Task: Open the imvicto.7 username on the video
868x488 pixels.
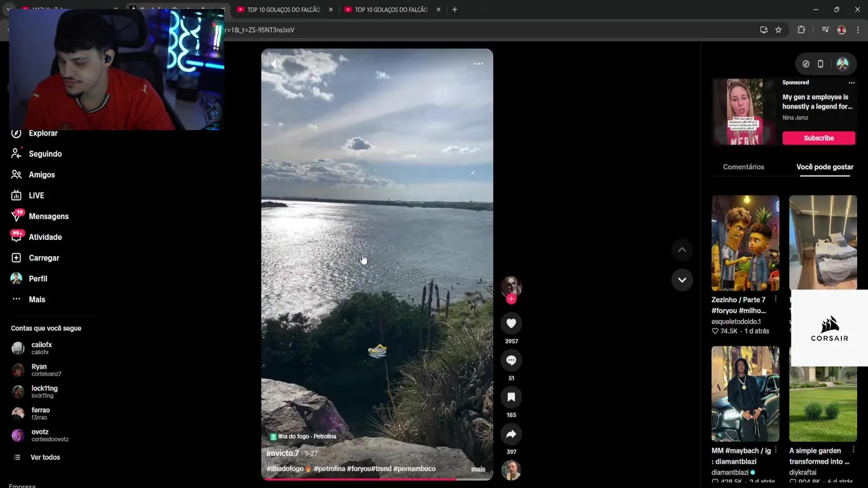Action: point(283,453)
